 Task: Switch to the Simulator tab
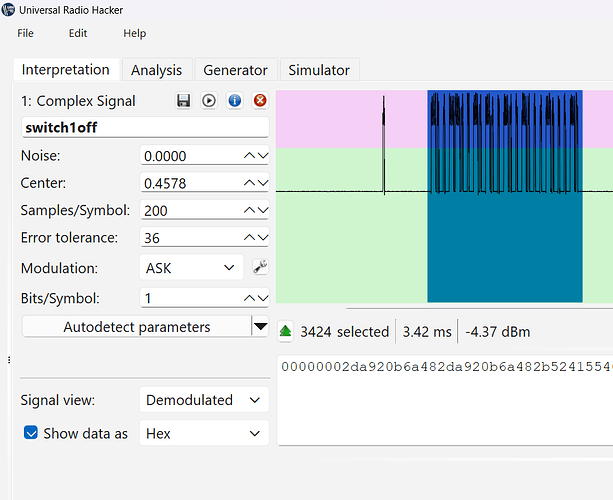(319, 70)
